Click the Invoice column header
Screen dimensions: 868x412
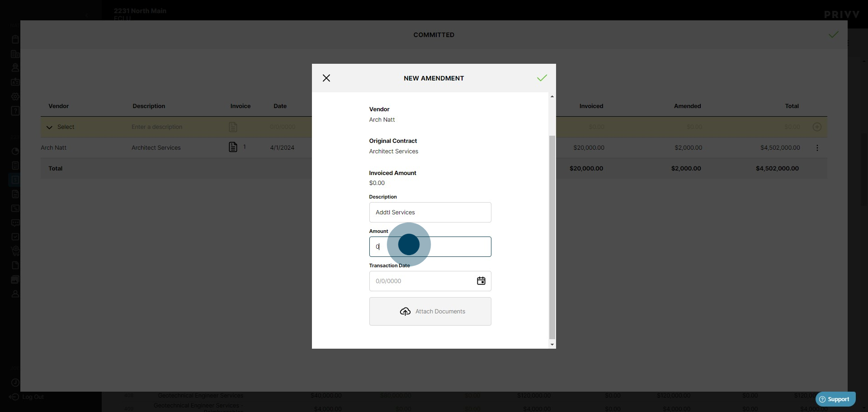point(241,106)
